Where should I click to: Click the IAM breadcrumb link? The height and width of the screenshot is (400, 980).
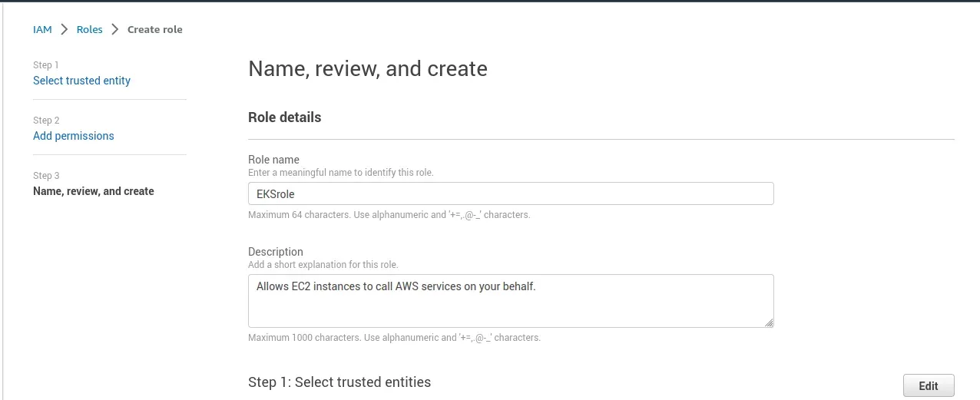point(42,29)
